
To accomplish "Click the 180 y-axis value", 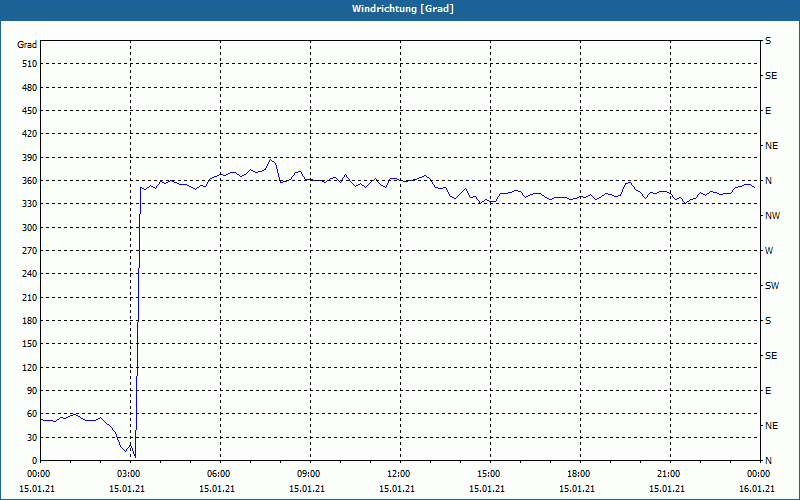I will pos(30,321).
